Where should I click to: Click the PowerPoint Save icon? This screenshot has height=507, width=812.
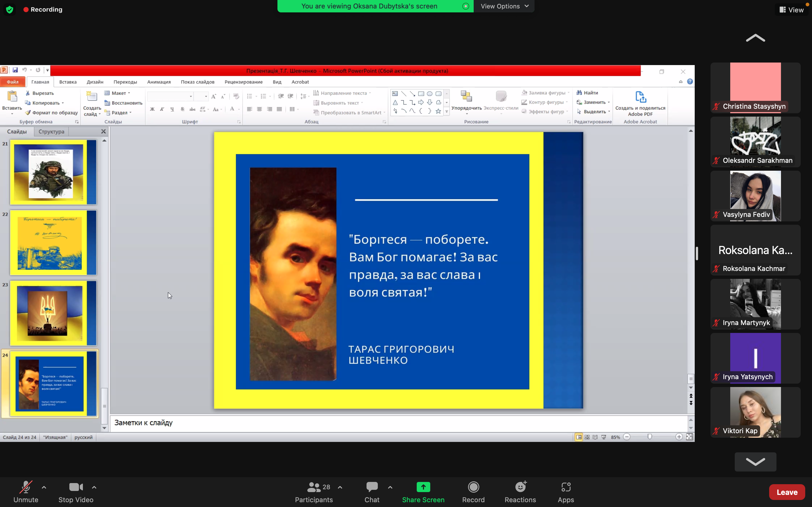[x=15, y=70]
